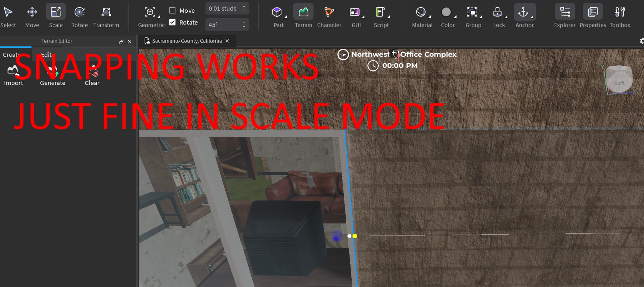Viewport: 644px width, 287px height.
Task: Enable the Move snapping checkbox
Action: [x=172, y=10]
